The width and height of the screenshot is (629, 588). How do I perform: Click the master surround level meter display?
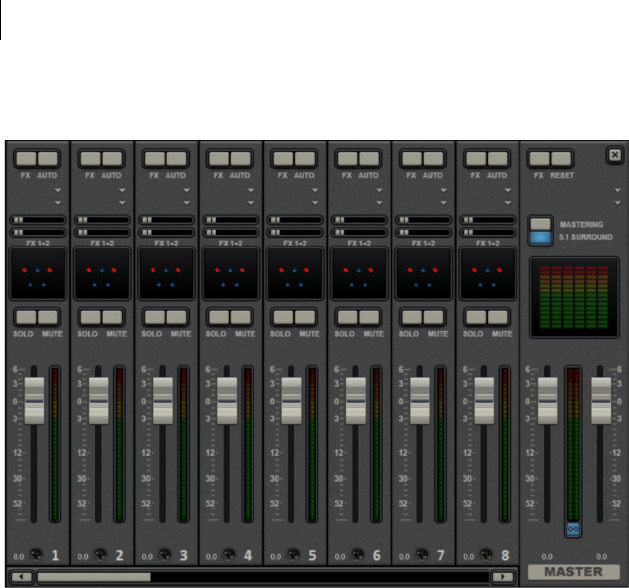tap(574, 298)
